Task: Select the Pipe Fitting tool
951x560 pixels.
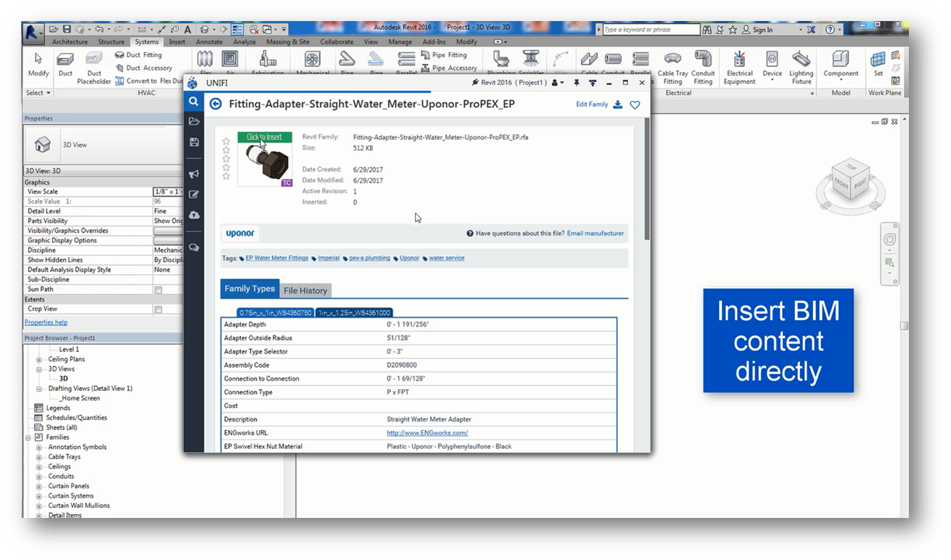Action: (443, 55)
